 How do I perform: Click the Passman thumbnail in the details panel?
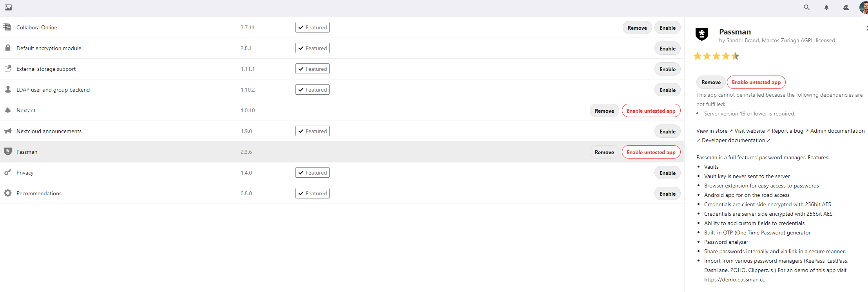pyautogui.click(x=701, y=35)
